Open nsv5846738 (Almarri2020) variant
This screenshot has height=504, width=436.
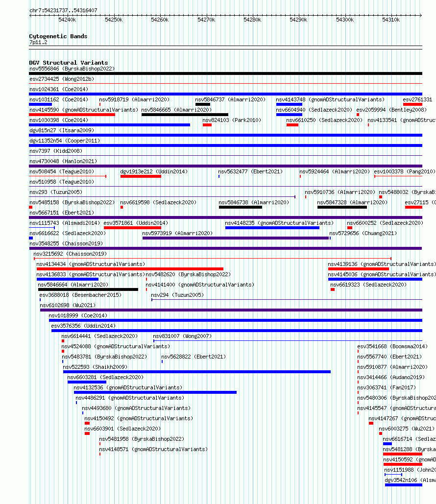coord(254,202)
